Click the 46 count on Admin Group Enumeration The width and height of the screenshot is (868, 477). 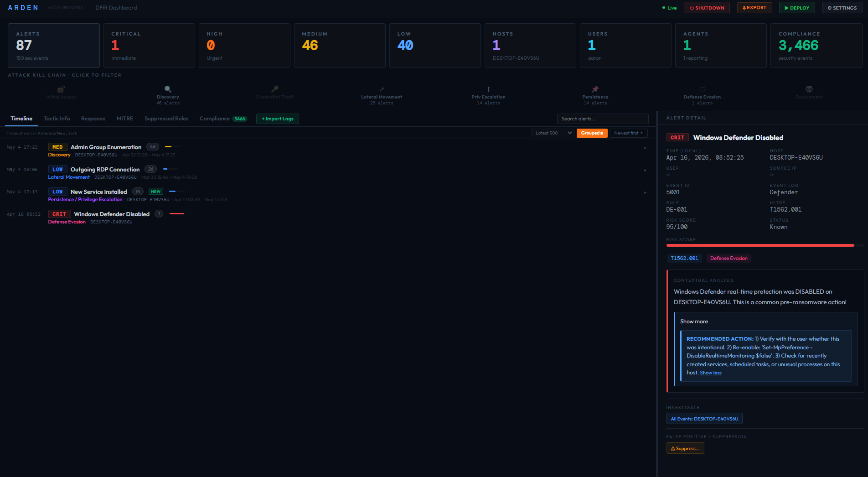(153, 147)
